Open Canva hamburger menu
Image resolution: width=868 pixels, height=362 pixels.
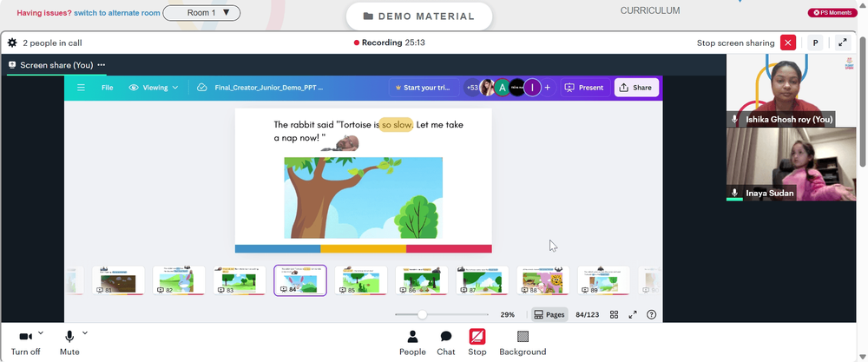click(x=81, y=88)
